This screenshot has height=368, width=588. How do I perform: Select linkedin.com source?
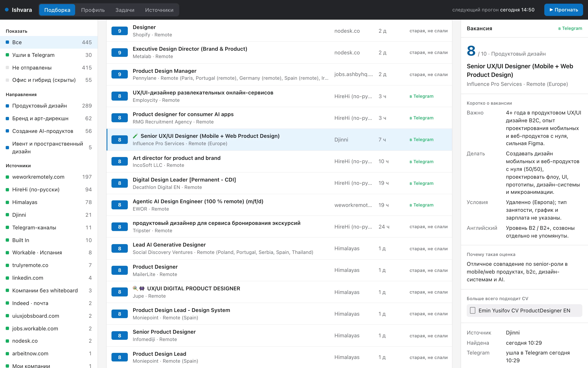[49, 278]
